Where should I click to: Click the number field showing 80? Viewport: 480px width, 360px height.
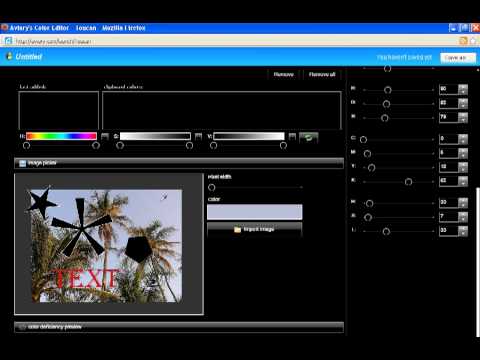[x=449, y=89]
